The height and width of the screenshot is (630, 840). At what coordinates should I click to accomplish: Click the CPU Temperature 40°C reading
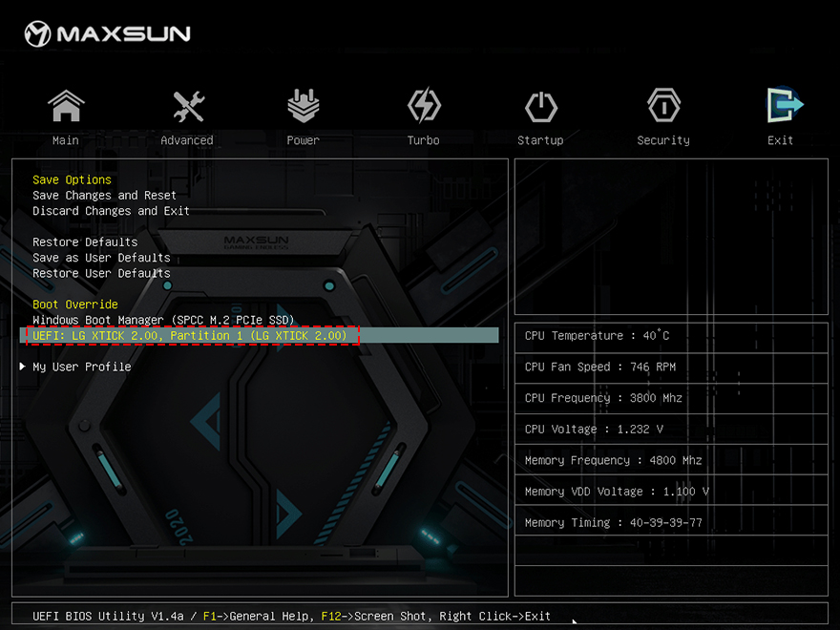click(x=671, y=336)
